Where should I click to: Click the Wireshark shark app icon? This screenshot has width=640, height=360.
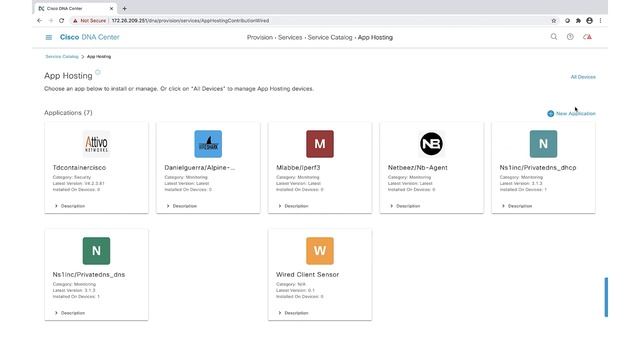(208, 144)
